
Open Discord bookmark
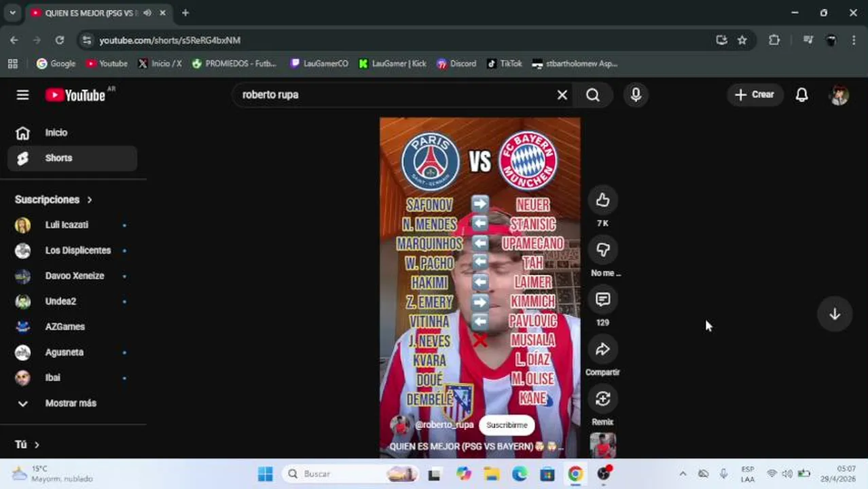(x=456, y=64)
